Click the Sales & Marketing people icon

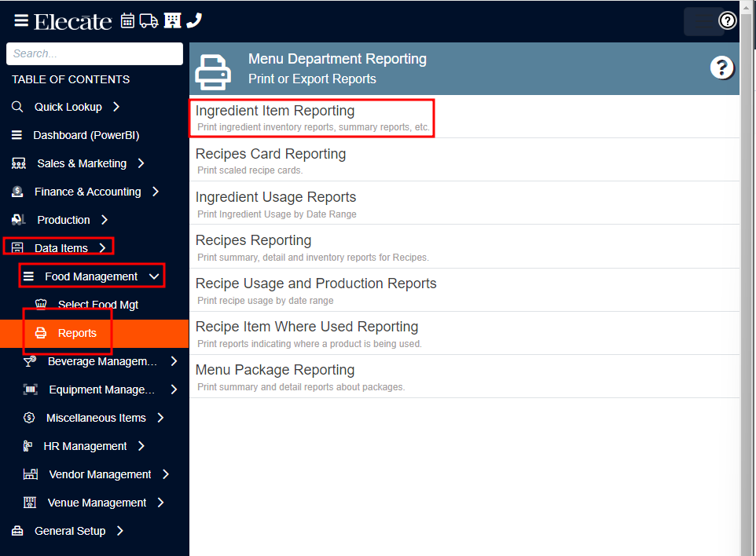(x=18, y=164)
